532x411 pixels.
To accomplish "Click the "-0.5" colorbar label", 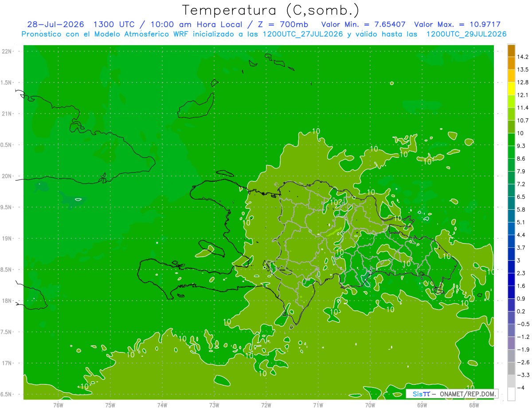I will point(523,324).
